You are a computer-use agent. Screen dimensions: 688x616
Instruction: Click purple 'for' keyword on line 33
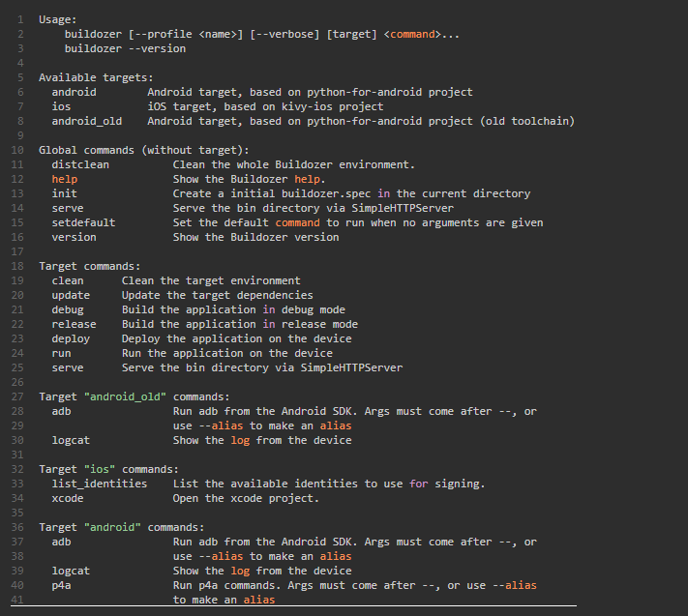419,484
